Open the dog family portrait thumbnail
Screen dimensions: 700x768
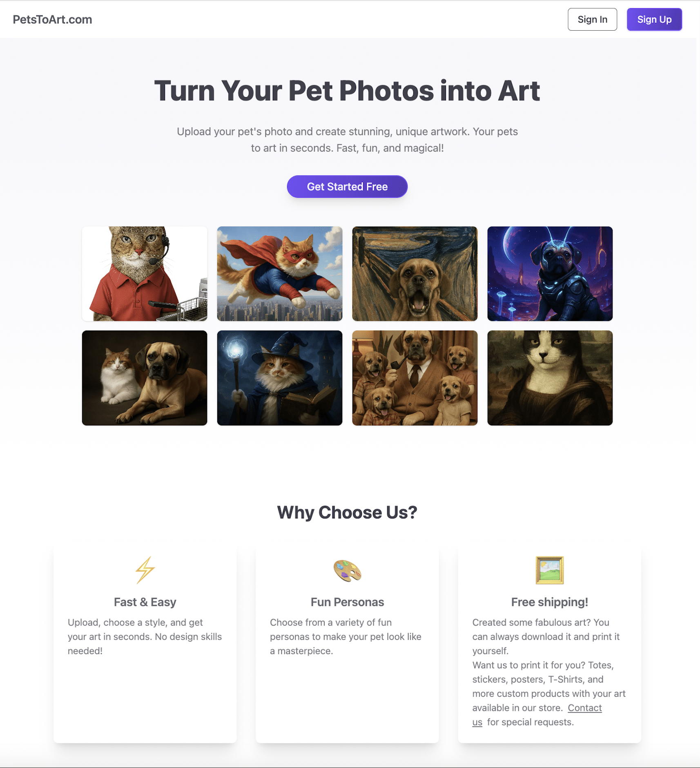coord(415,378)
